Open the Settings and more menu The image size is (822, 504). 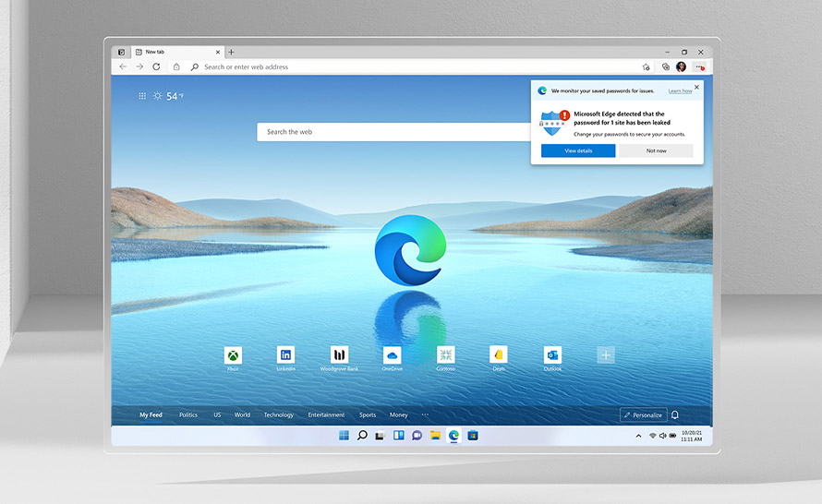(699, 66)
